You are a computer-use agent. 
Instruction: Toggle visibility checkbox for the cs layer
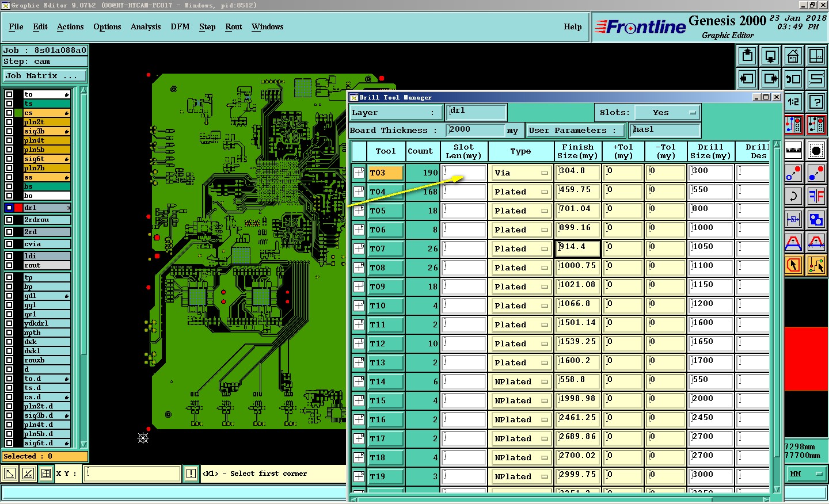[x=9, y=113]
